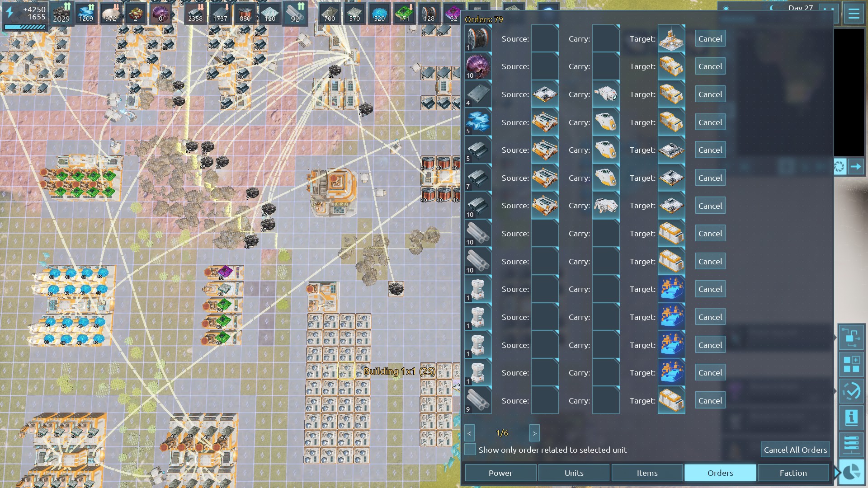Enable show only selected unit orders
The image size is (868, 488).
pos(470,450)
